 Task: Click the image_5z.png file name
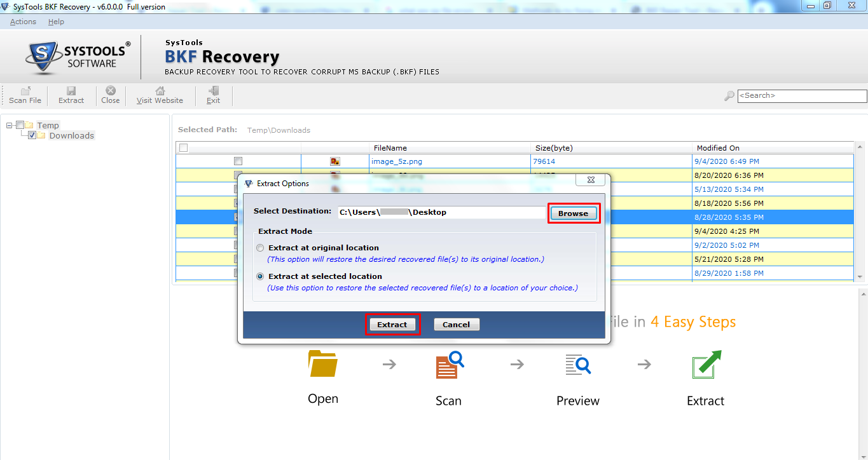(x=397, y=161)
